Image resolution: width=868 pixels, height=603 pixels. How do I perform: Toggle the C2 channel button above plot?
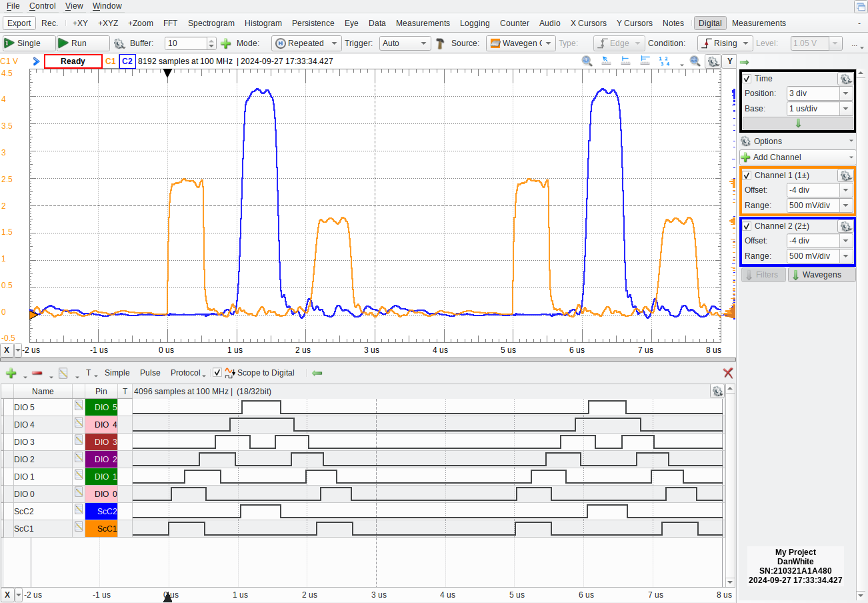click(127, 61)
